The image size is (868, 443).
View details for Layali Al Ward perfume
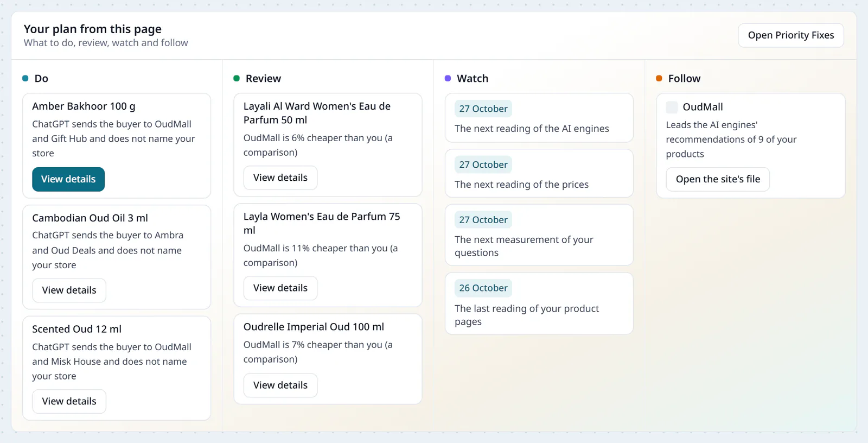[280, 178]
